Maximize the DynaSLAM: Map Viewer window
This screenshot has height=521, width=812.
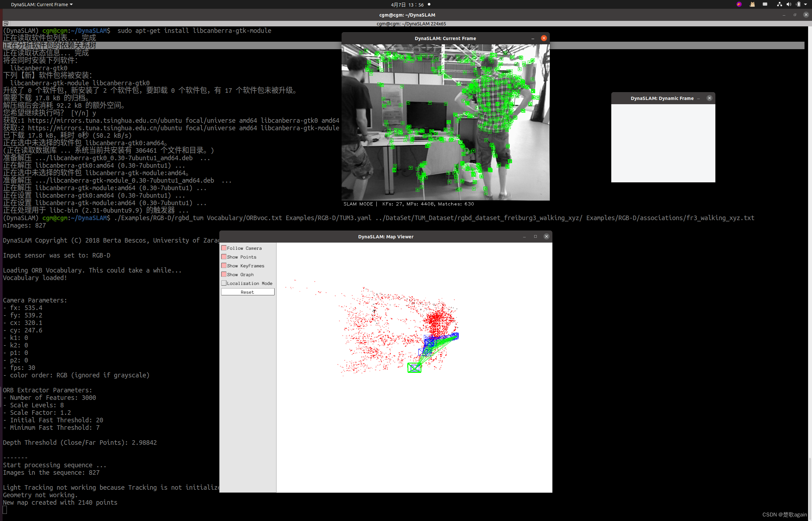click(x=535, y=236)
